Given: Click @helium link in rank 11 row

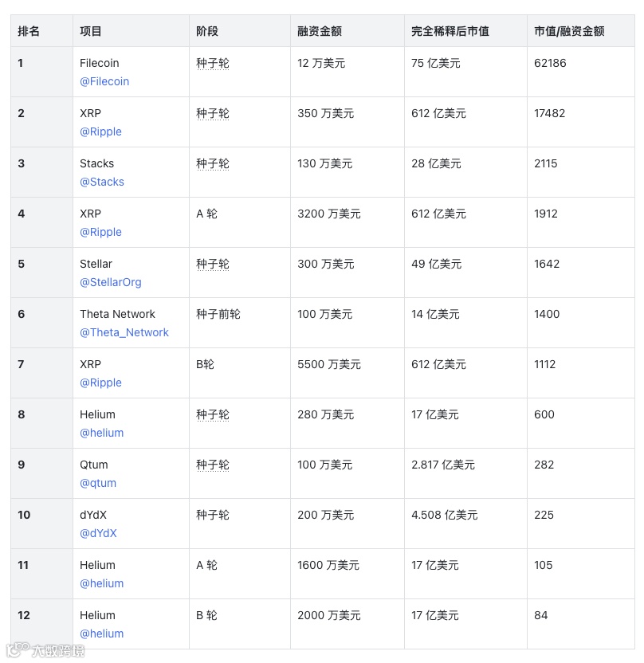Looking at the screenshot, I should pyautogui.click(x=101, y=583).
